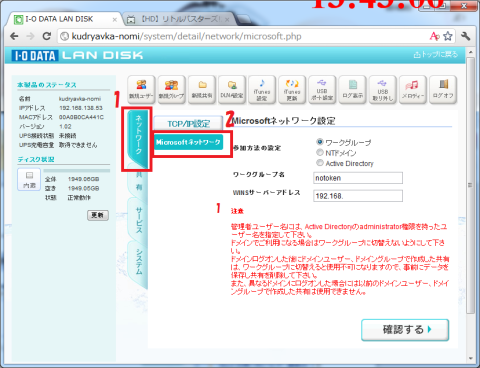
Task: Click the Microsoftネットワーク設定 heading
Action: coord(284,121)
